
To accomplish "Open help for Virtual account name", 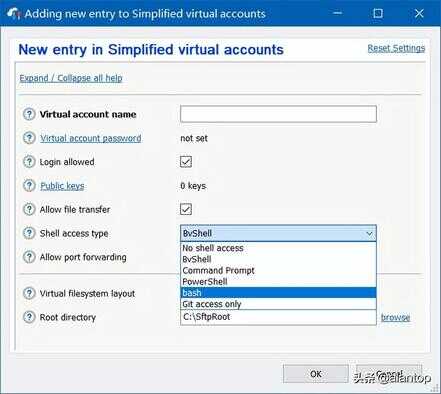I will coord(29,114).
